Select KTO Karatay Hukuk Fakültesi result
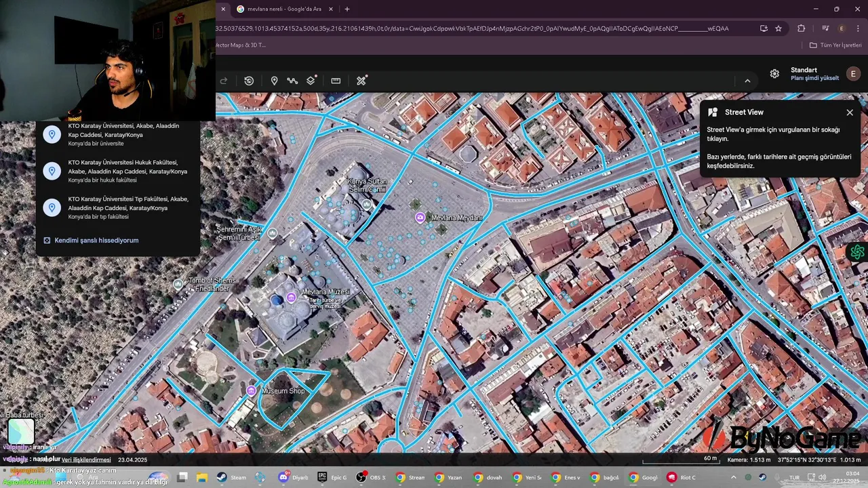The image size is (868, 488). pyautogui.click(x=118, y=171)
